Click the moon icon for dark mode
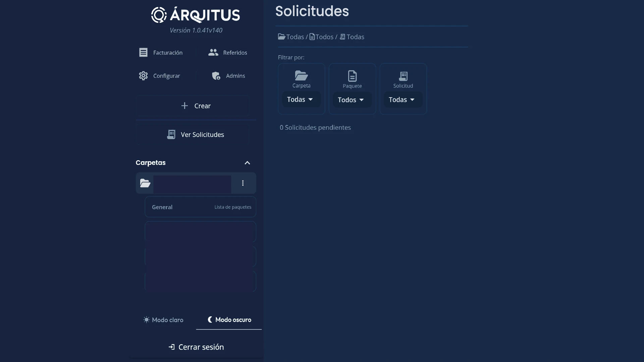 pyautogui.click(x=210, y=319)
